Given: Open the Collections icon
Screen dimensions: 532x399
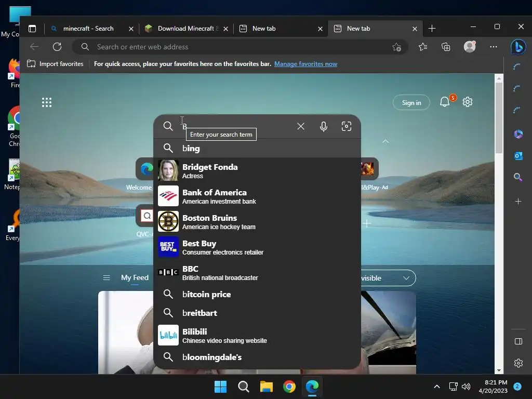Looking at the screenshot, I should tap(446, 47).
